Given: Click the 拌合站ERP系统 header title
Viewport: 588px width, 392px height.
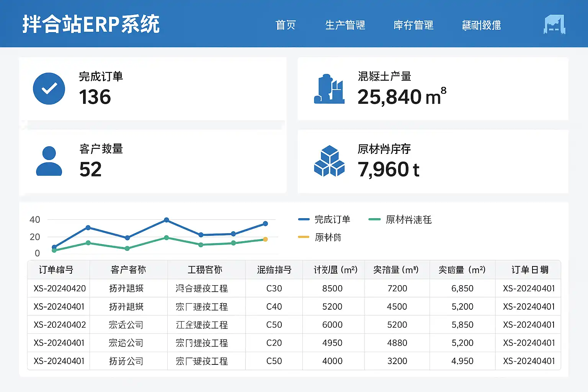Looking at the screenshot, I should [x=91, y=24].
